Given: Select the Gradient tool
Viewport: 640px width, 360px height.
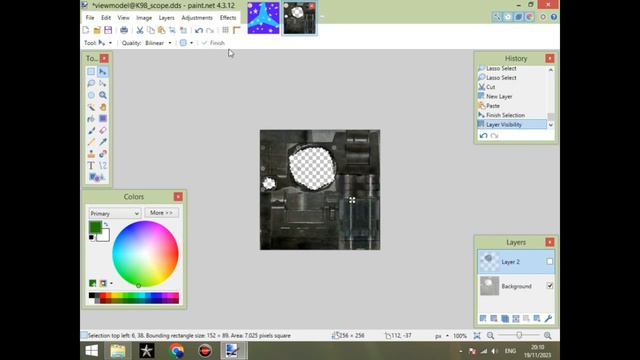Looking at the screenshot, I should pos(103,119).
